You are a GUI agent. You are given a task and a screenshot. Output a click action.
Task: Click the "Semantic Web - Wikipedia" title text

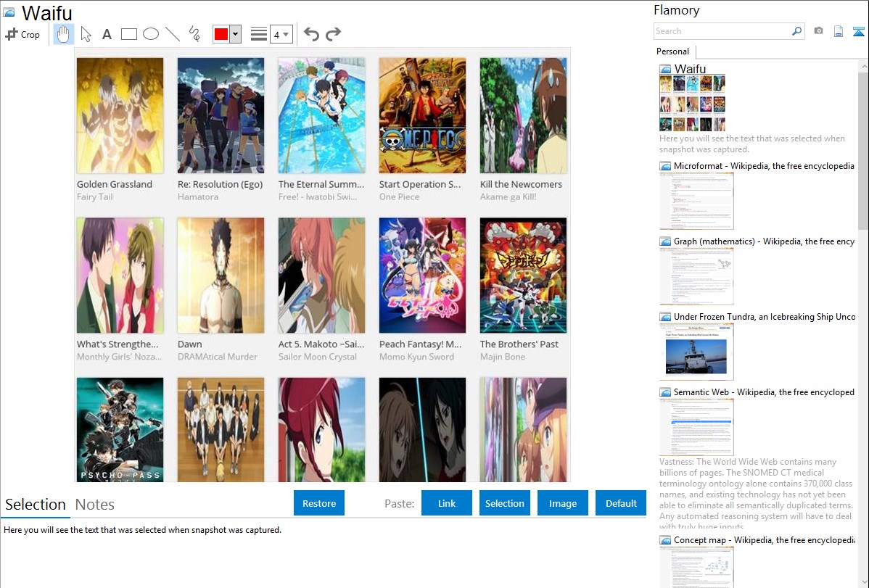point(765,392)
